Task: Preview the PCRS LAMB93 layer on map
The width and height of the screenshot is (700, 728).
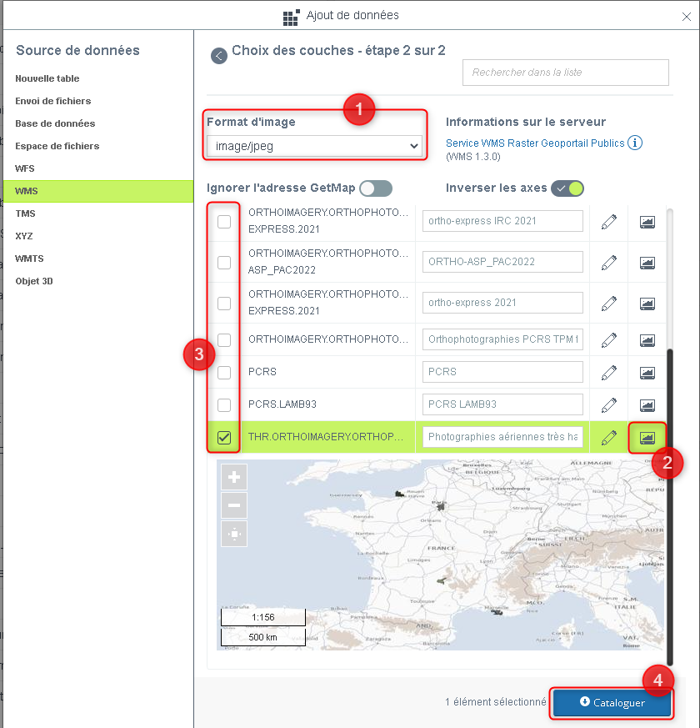Action: [647, 404]
